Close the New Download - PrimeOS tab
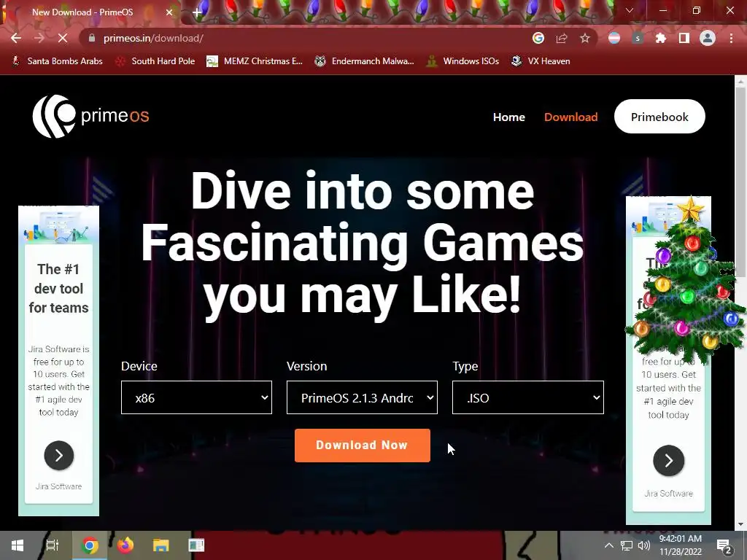Image resolution: width=747 pixels, height=560 pixels. (x=169, y=12)
